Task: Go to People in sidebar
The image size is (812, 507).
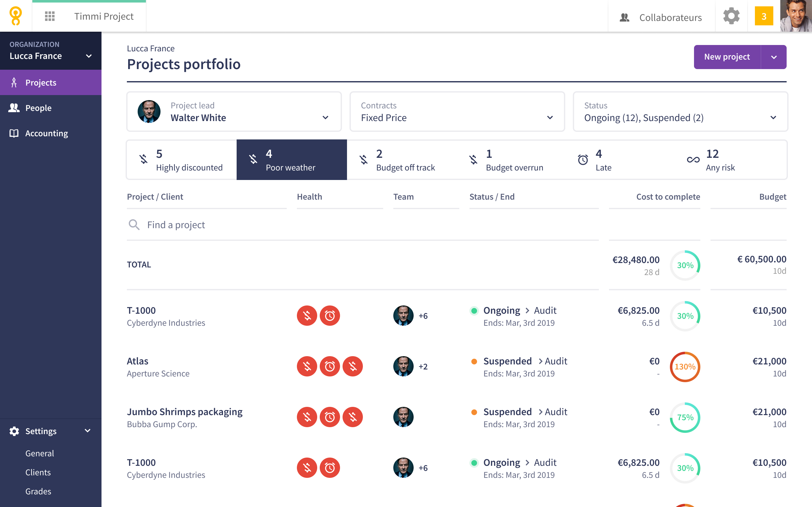Action: tap(38, 108)
